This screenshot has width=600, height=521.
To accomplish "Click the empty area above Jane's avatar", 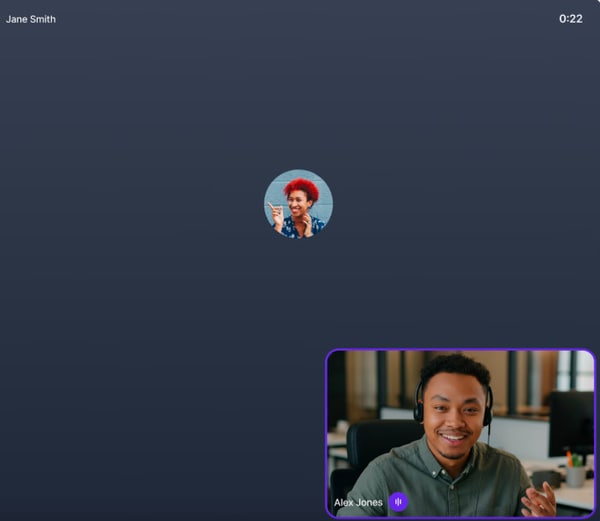I will (x=298, y=100).
